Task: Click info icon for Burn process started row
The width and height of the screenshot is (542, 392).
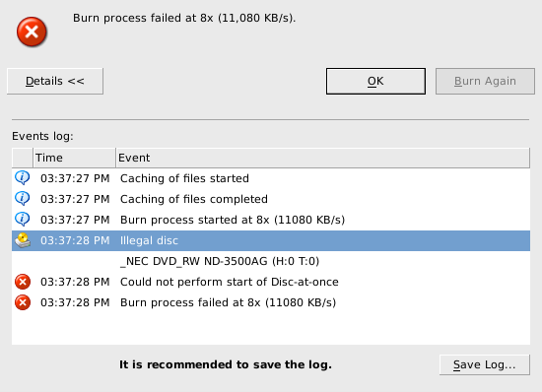Action: tap(23, 220)
